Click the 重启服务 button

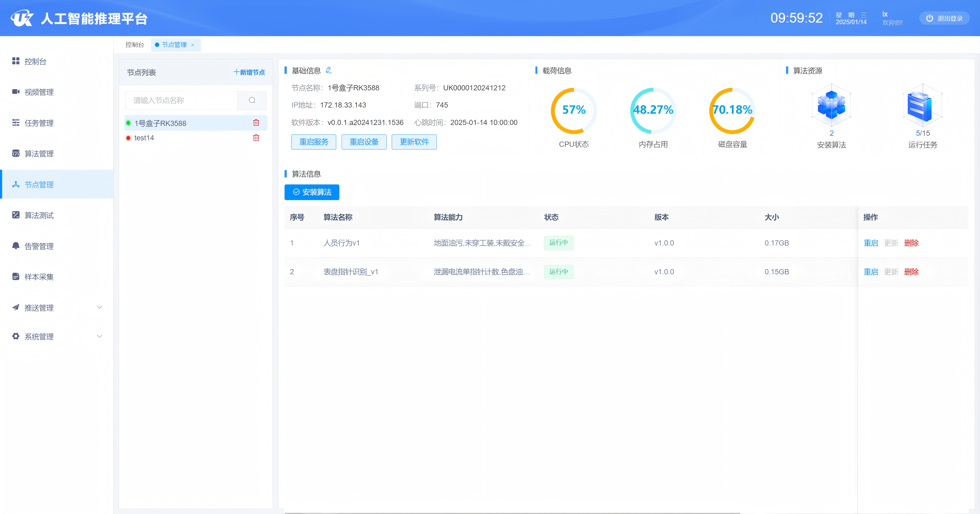point(313,142)
